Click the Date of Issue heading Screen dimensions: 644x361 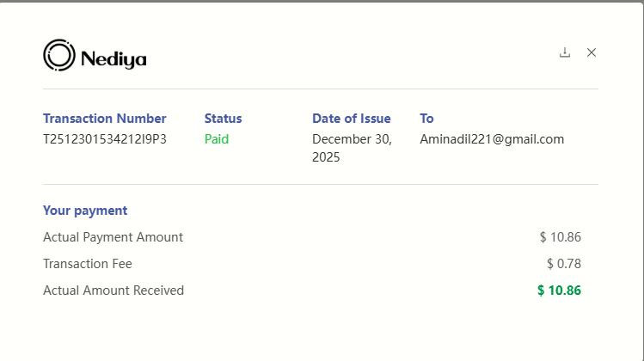tap(352, 119)
